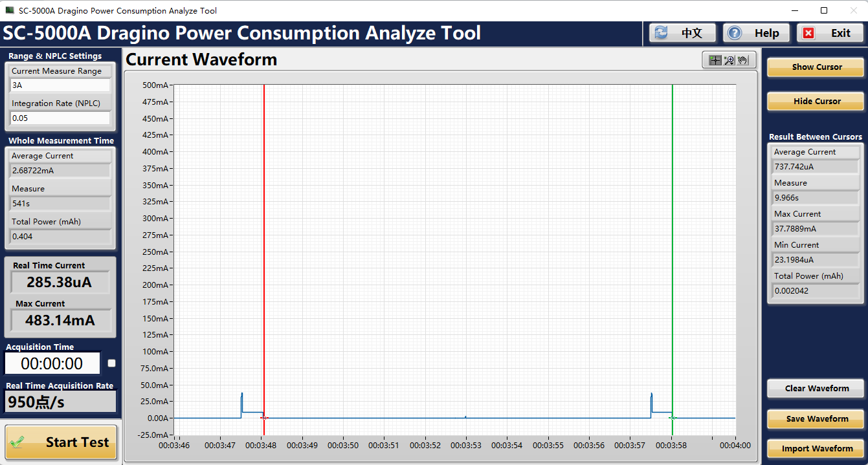This screenshot has width=868, height=465.
Task: Select the graph zoom magnifier tool
Action: (x=729, y=60)
